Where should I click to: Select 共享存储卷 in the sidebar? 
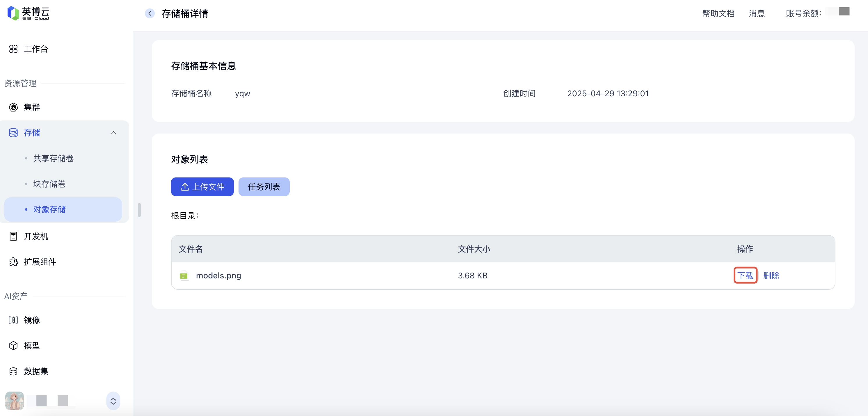(53, 159)
